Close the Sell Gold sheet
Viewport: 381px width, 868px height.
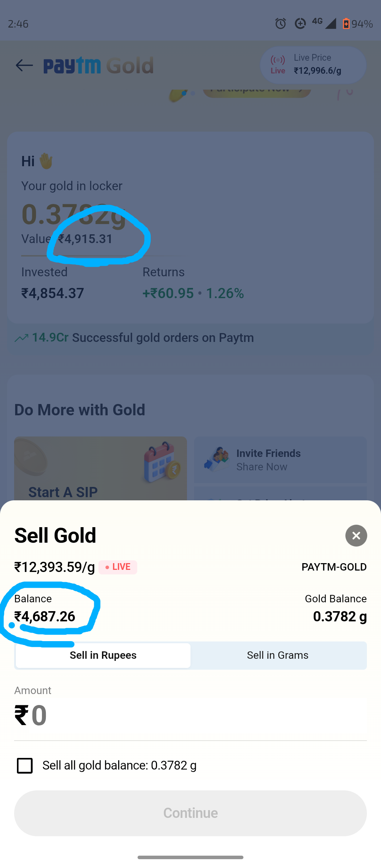[356, 536]
